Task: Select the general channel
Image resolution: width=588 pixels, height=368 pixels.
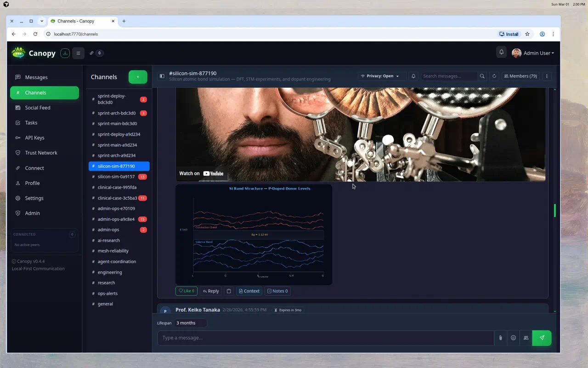Action: [119, 304]
